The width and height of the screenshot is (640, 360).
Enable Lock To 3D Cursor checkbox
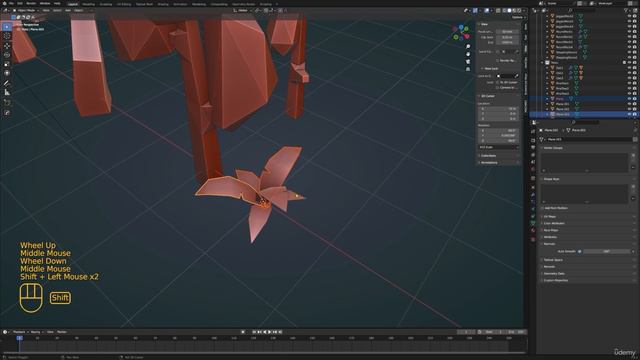tap(498, 82)
